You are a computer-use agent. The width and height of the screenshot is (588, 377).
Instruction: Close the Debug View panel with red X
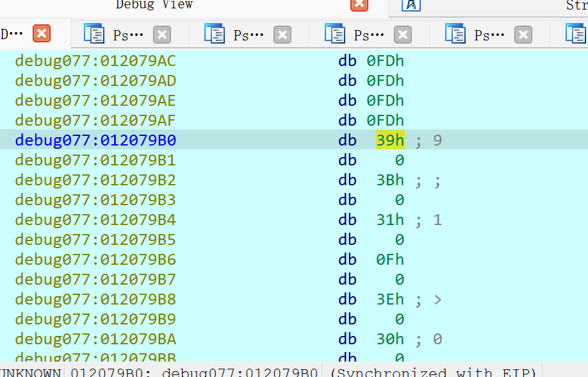pyautogui.click(x=359, y=4)
